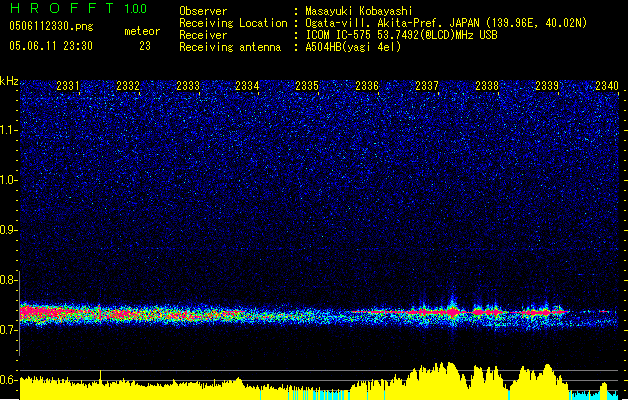The image size is (629, 400).
Task: Click the 0.7 kHz frequency label
Action: [8, 329]
